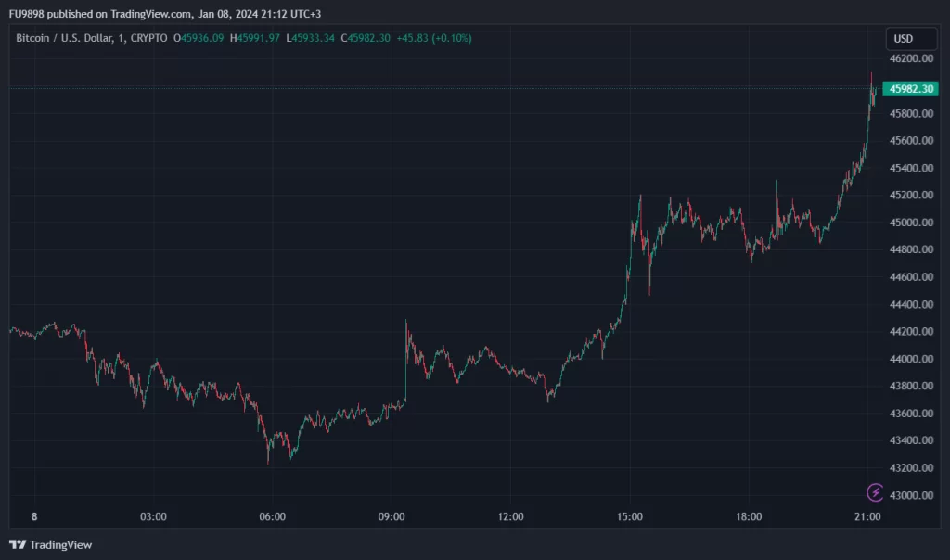This screenshot has width=950, height=560.
Task: Click the TradingView text in the footer
Action: point(61,545)
